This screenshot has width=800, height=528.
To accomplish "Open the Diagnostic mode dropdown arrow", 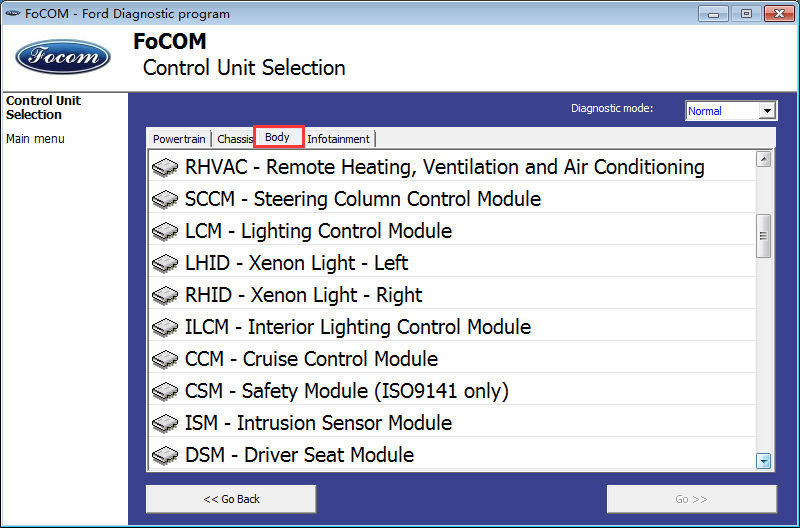I will 767,111.
